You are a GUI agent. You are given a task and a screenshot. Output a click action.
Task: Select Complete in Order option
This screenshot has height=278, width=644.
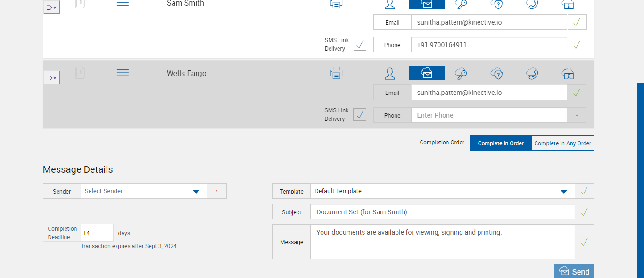click(x=500, y=143)
